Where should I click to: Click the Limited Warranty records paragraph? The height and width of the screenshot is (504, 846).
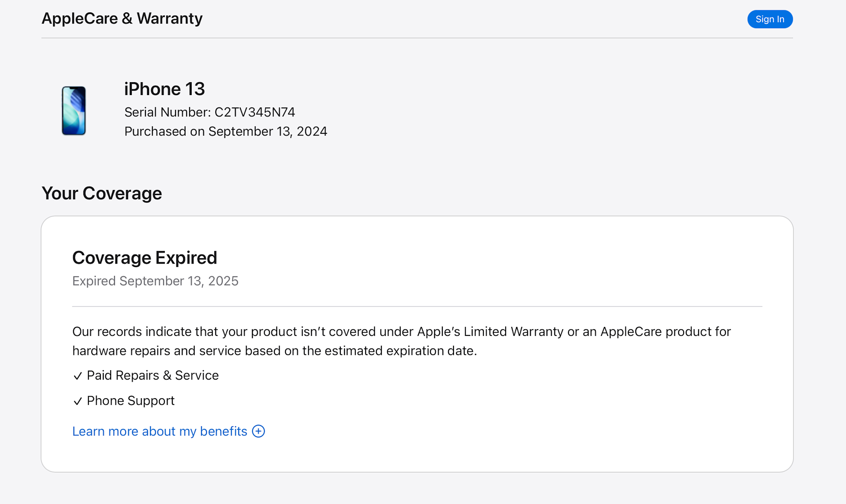pyautogui.click(x=401, y=341)
